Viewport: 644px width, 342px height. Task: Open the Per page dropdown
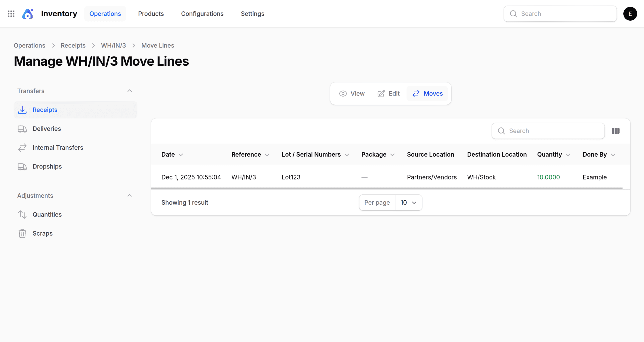tap(408, 202)
